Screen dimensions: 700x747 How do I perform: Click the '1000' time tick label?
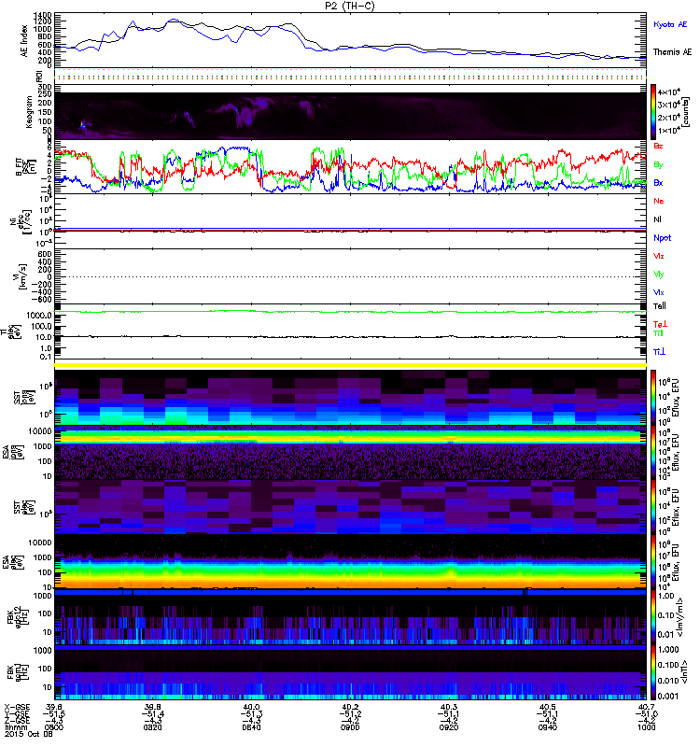[646, 727]
